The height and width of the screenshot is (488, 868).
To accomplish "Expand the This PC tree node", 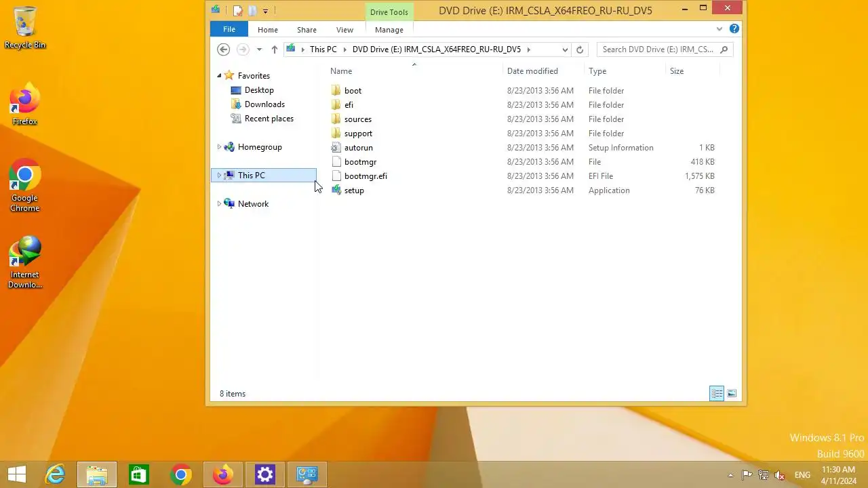I will [219, 176].
